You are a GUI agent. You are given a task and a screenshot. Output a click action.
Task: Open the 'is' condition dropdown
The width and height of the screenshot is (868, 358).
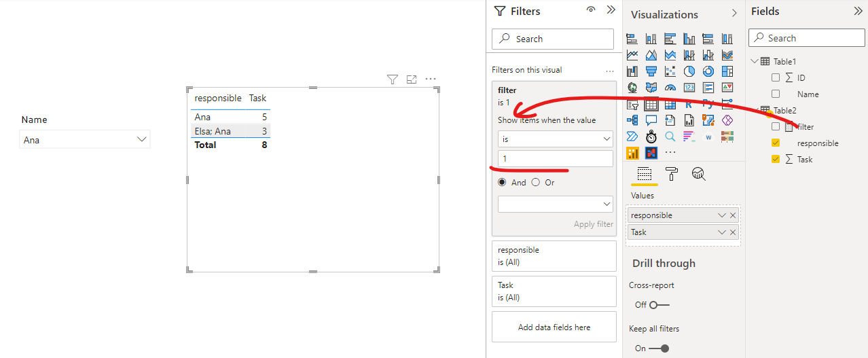click(555, 139)
